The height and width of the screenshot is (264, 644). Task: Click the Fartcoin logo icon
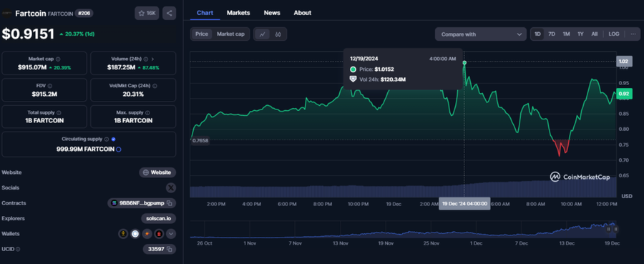(x=7, y=14)
